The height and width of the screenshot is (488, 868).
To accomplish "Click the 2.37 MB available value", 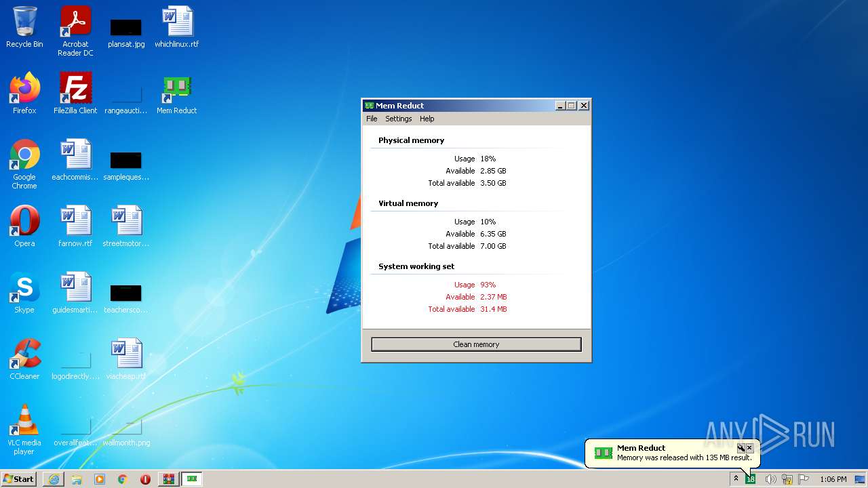I will click(494, 297).
